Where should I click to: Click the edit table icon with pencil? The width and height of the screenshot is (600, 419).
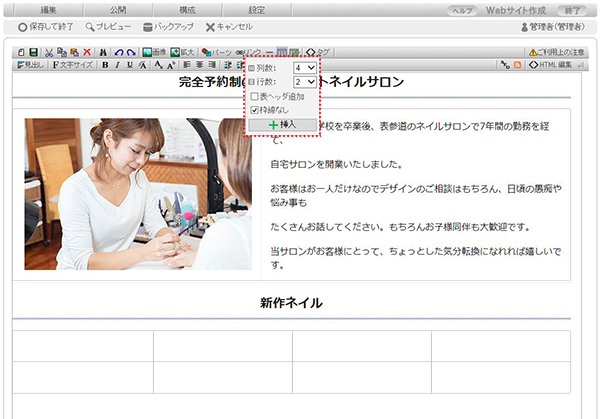294,52
